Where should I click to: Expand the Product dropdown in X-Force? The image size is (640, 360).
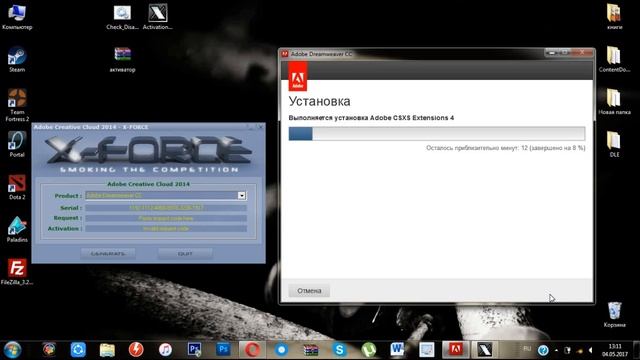242,196
